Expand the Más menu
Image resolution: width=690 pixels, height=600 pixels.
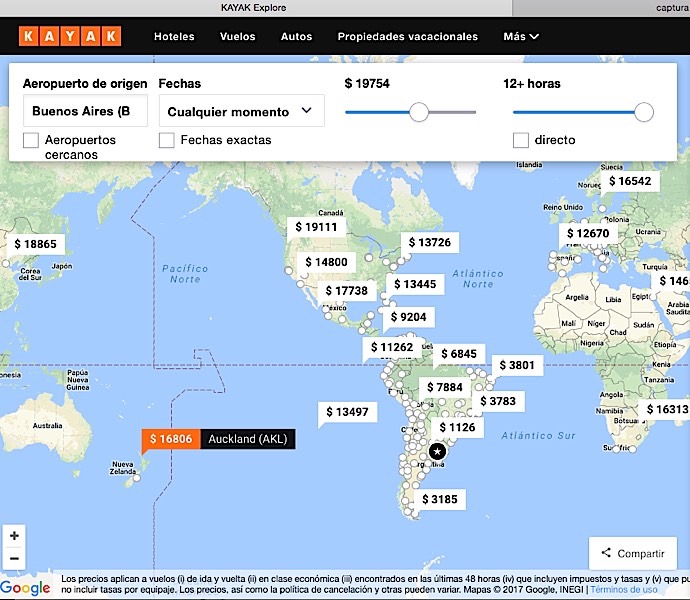tap(521, 37)
